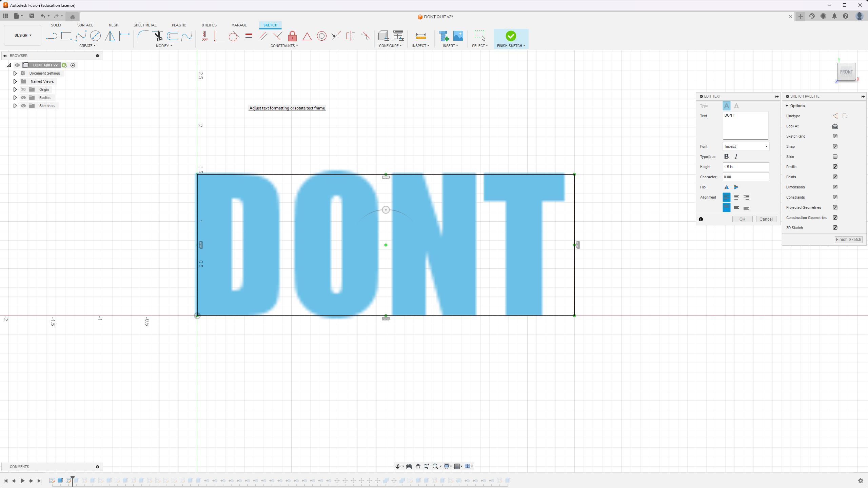Click the Insert Canvas image icon

[x=458, y=36]
